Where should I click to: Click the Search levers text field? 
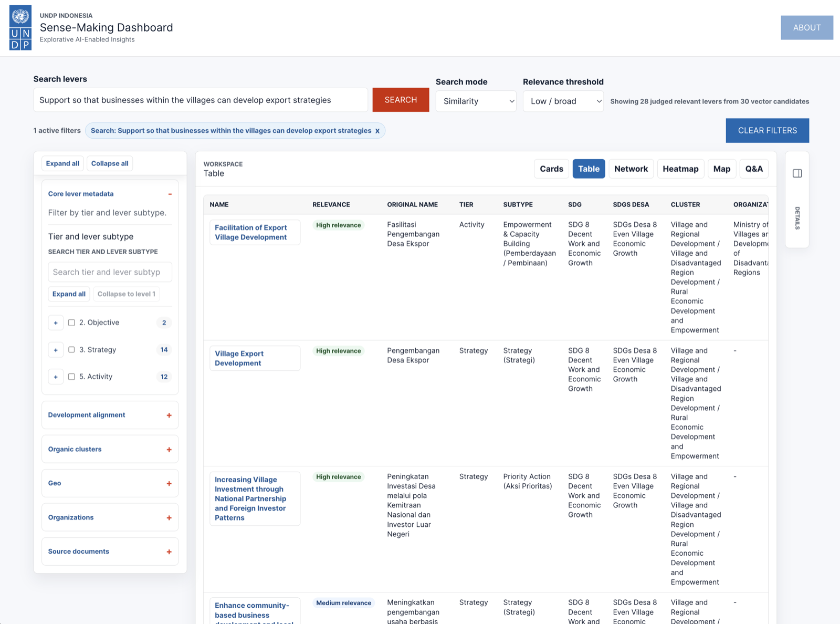(x=201, y=100)
